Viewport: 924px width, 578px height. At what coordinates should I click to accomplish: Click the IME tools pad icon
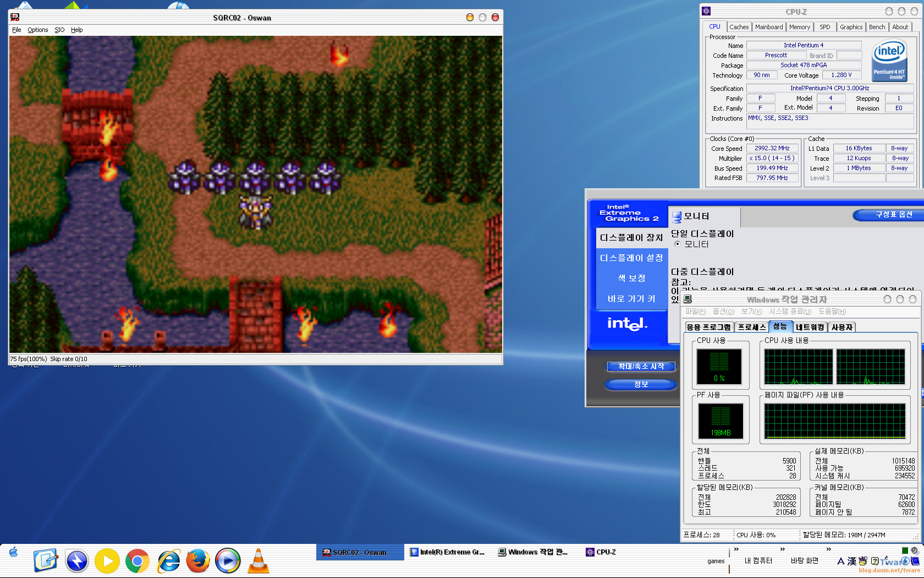coord(863,561)
